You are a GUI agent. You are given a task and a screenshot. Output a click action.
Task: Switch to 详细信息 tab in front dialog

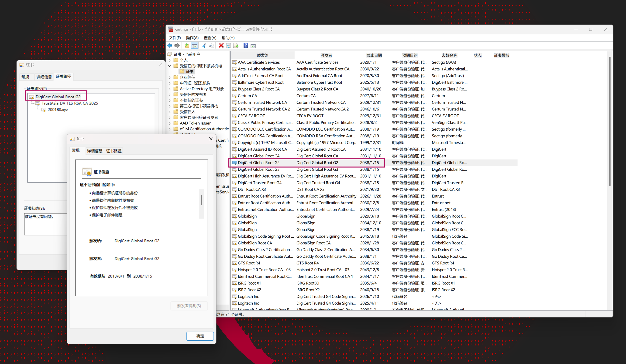[x=94, y=151]
